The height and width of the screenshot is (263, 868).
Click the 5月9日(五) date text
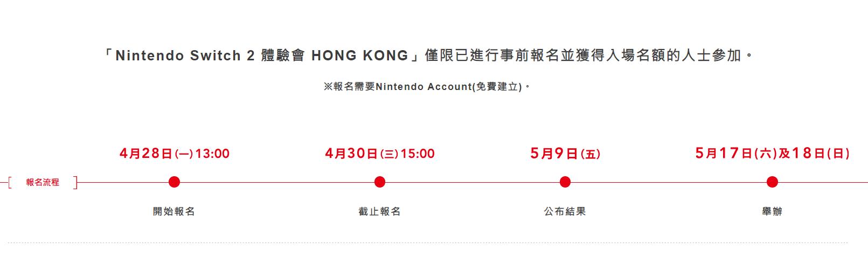coord(565,154)
